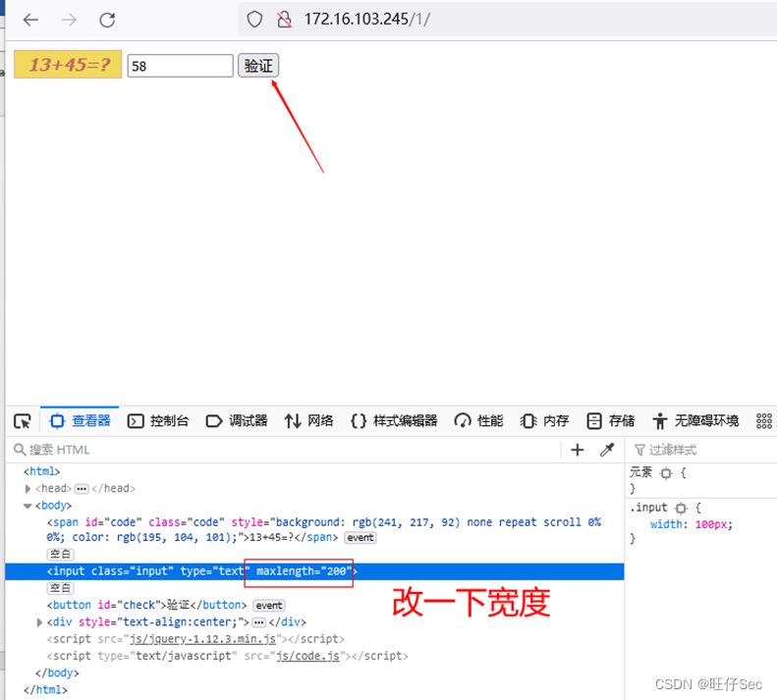Click the width property name in .input rule
The image size is (777, 700).
(x=667, y=524)
